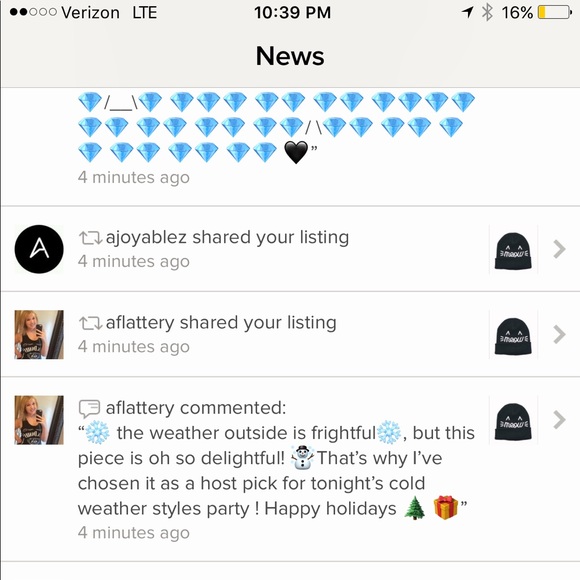View aflattery's profile photo in shared row
Viewport: 580px width, 580px height.
click(x=39, y=334)
